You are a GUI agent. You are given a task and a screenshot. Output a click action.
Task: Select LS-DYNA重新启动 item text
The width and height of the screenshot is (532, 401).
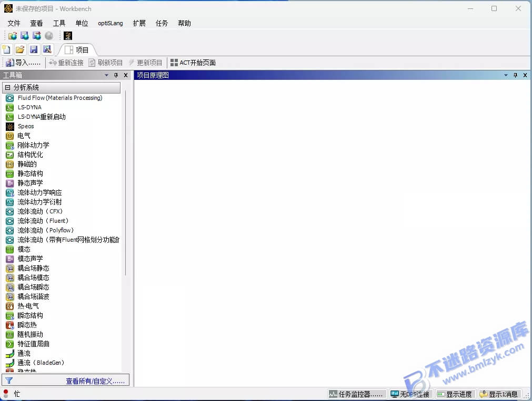42,117
